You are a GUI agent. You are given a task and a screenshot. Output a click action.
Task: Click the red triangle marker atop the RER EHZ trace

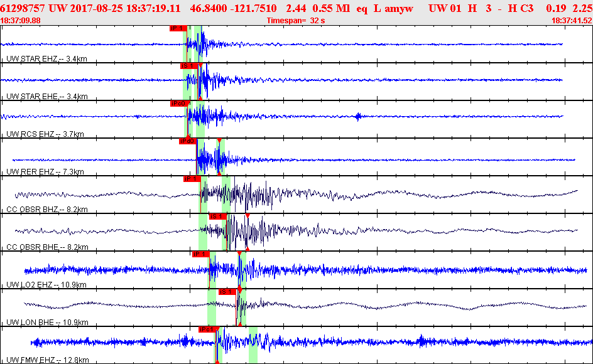219,140
